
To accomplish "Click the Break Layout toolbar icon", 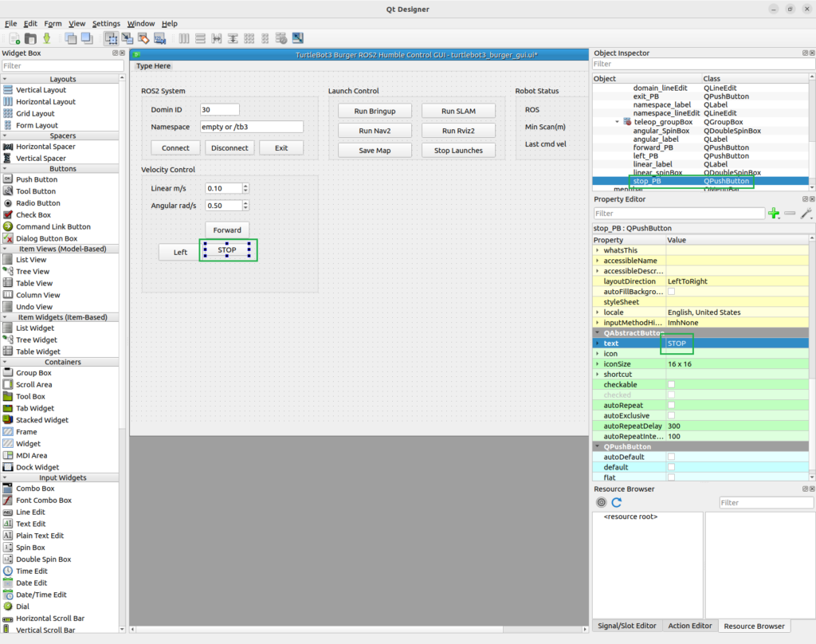I will click(281, 38).
